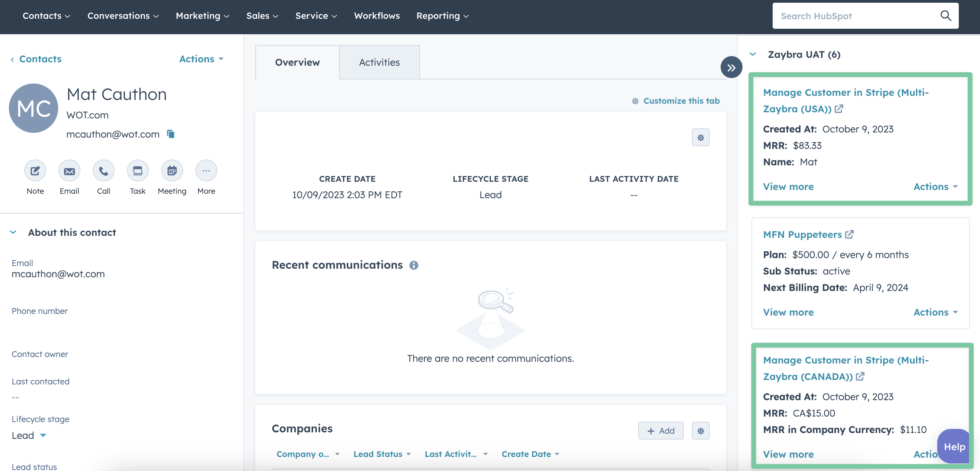Click the Help button
The image size is (980, 471).
954,446
